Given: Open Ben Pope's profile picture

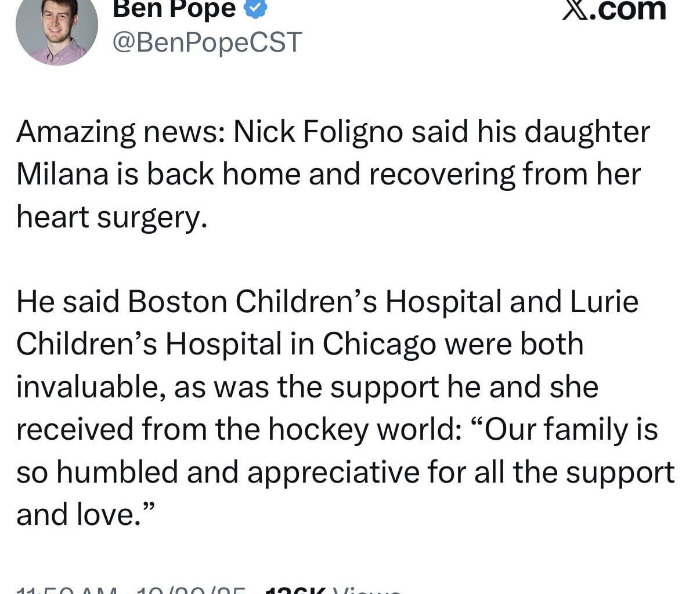Looking at the screenshot, I should [56, 29].
